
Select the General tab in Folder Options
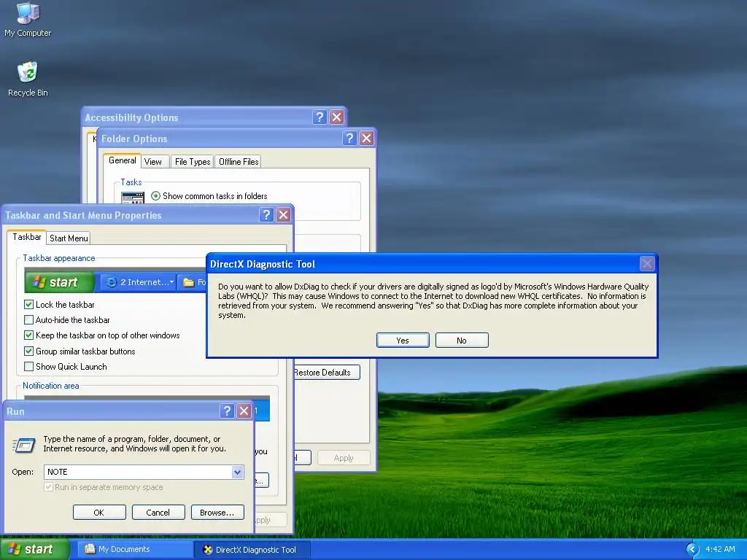[123, 160]
